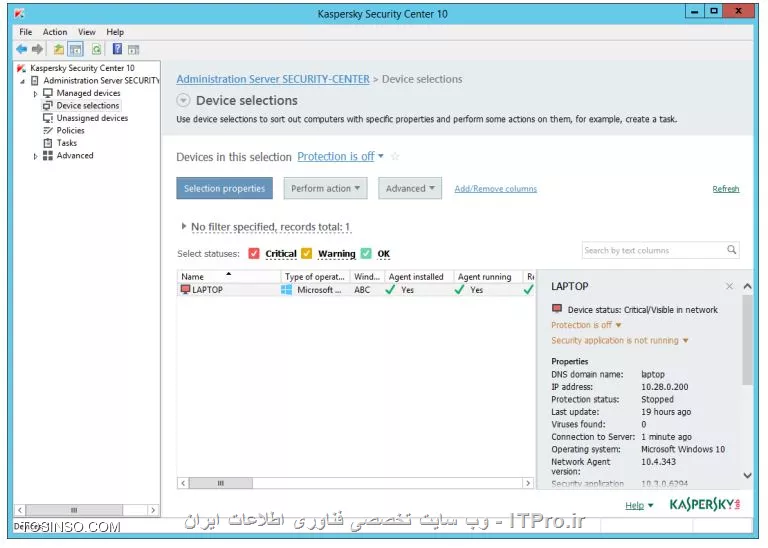Click the red LAPTOP device icon in the table
Screen dimensions: 768x548
pos(185,289)
